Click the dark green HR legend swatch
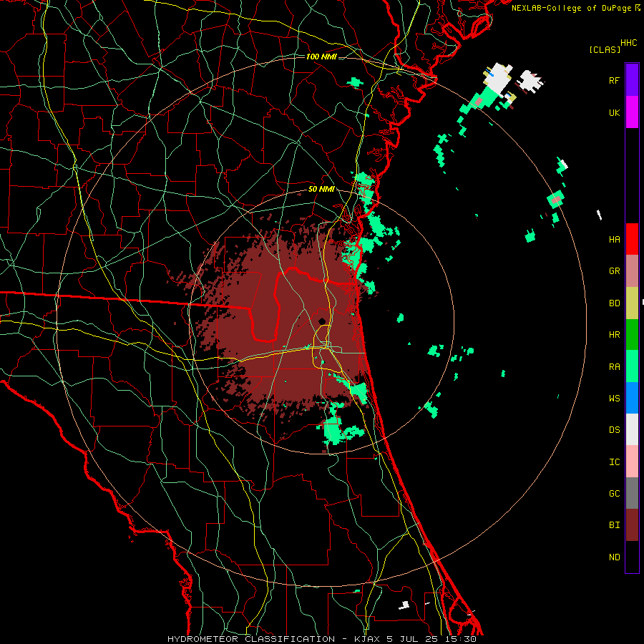Image resolution: width=644 pixels, height=644 pixels. point(632,335)
